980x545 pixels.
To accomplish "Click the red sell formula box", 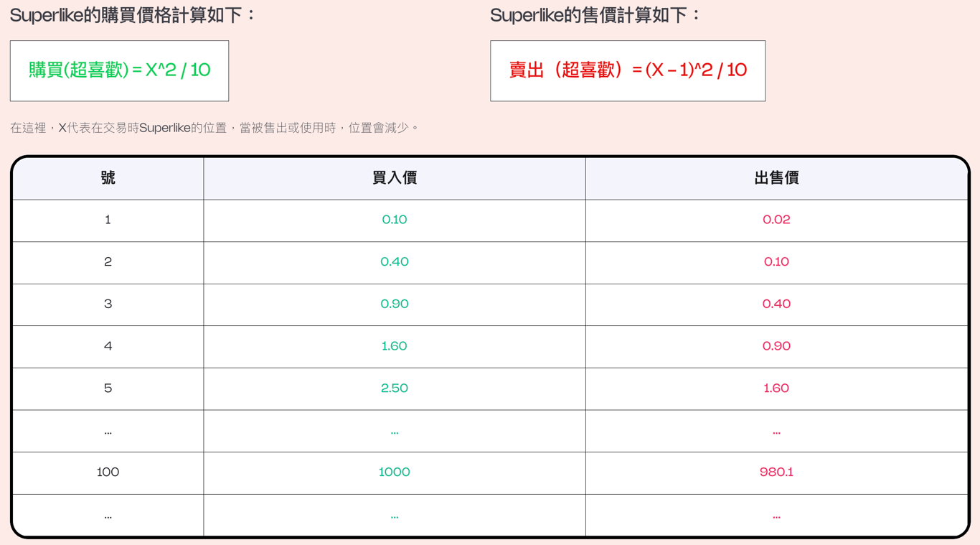I will click(x=628, y=70).
